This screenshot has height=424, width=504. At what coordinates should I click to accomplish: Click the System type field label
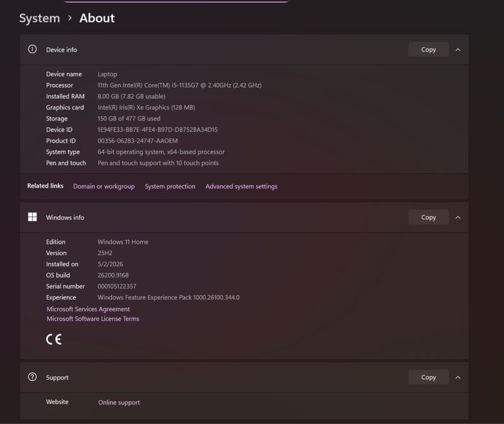(63, 152)
